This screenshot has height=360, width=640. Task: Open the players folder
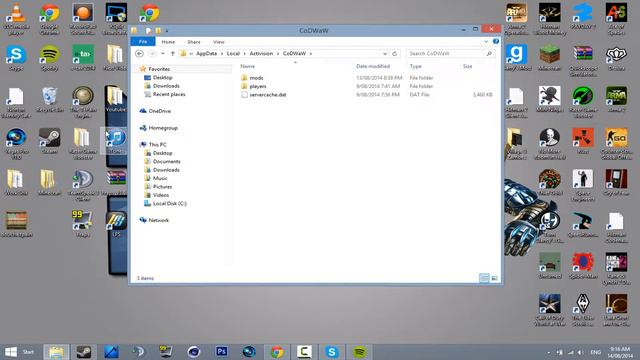[x=258, y=86]
